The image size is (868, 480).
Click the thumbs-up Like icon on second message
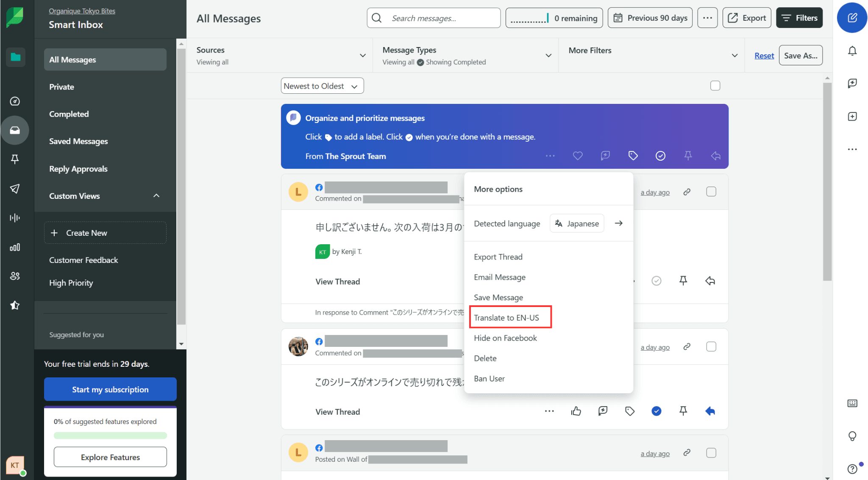click(576, 411)
